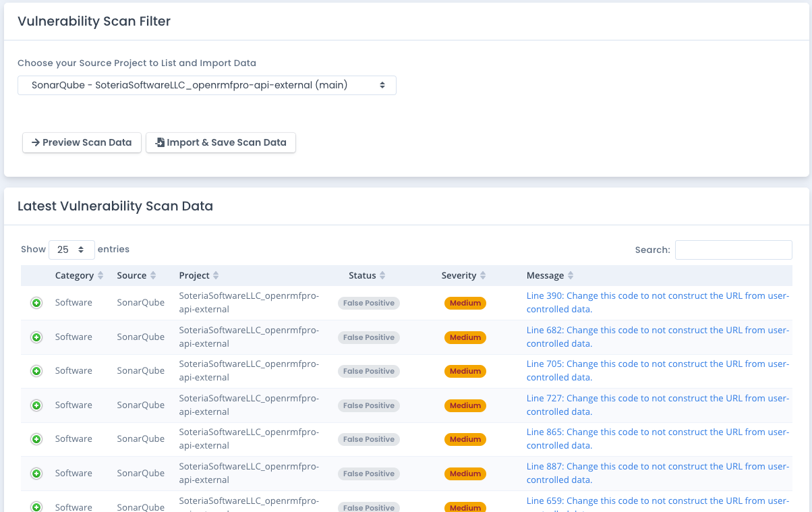Viewport: 812px width, 512px height.
Task: Click False Positive badge for Line 727
Action: click(x=369, y=405)
